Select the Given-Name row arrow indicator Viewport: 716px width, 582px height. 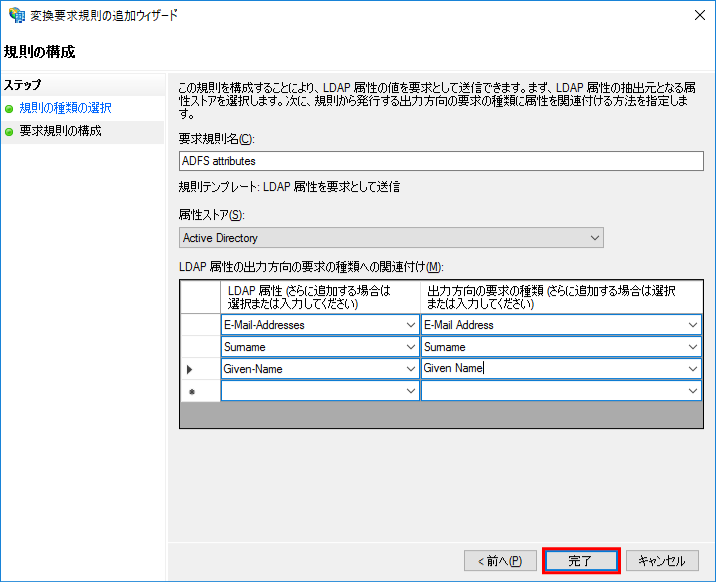coord(190,369)
